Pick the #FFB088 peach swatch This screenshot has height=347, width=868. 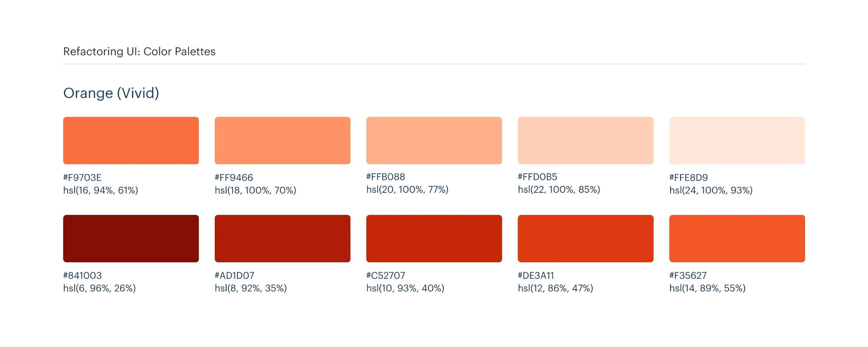(x=434, y=140)
